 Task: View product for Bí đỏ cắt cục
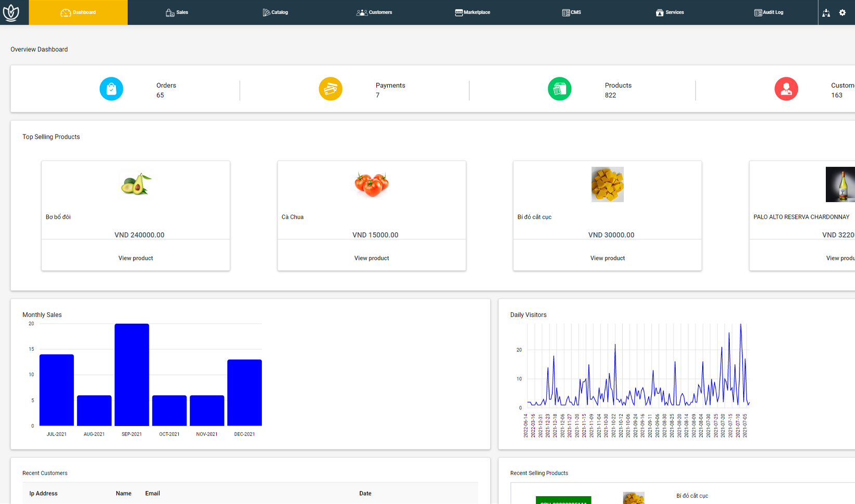[607, 258]
